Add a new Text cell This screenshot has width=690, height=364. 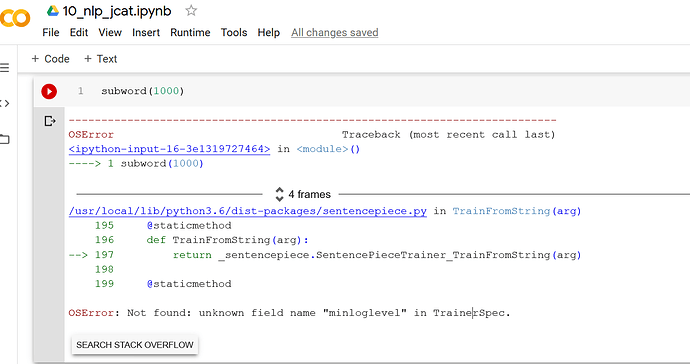click(x=100, y=59)
